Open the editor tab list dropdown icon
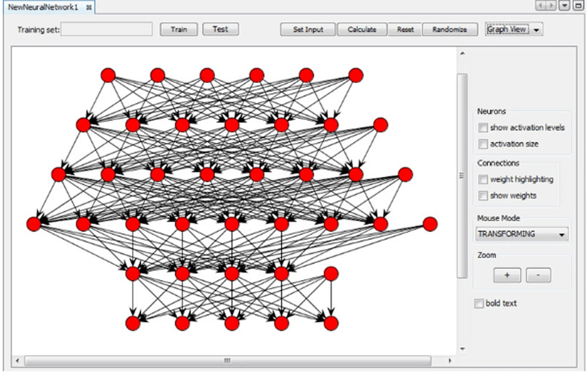The height and width of the screenshot is (379, 588). pos(564,6)
